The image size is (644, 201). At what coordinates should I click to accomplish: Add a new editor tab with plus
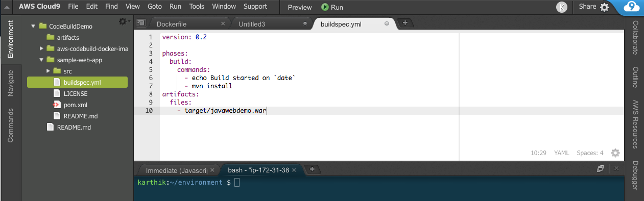(405, 22)
